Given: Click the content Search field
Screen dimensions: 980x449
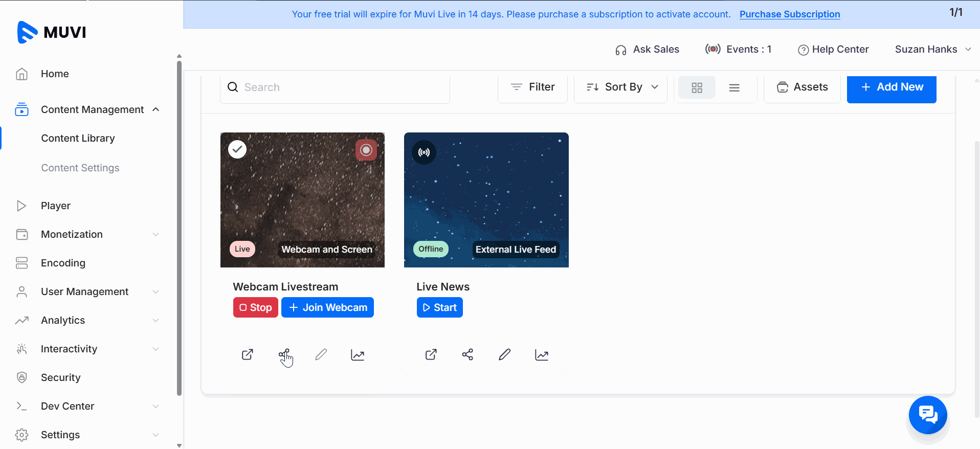Looking at the screenshot, I should [335, 87].
